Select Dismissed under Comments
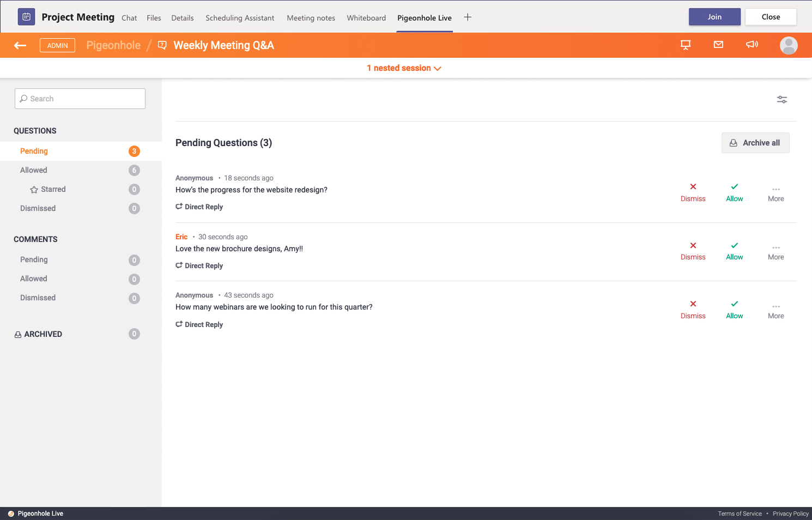Viewport: 812px width, 520px height. [81, 298]
